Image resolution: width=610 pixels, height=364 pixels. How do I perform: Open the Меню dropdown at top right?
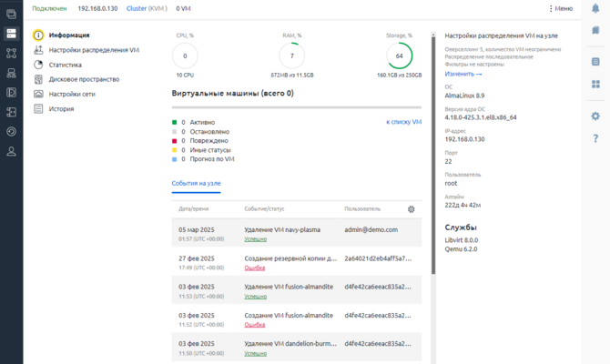561,8
